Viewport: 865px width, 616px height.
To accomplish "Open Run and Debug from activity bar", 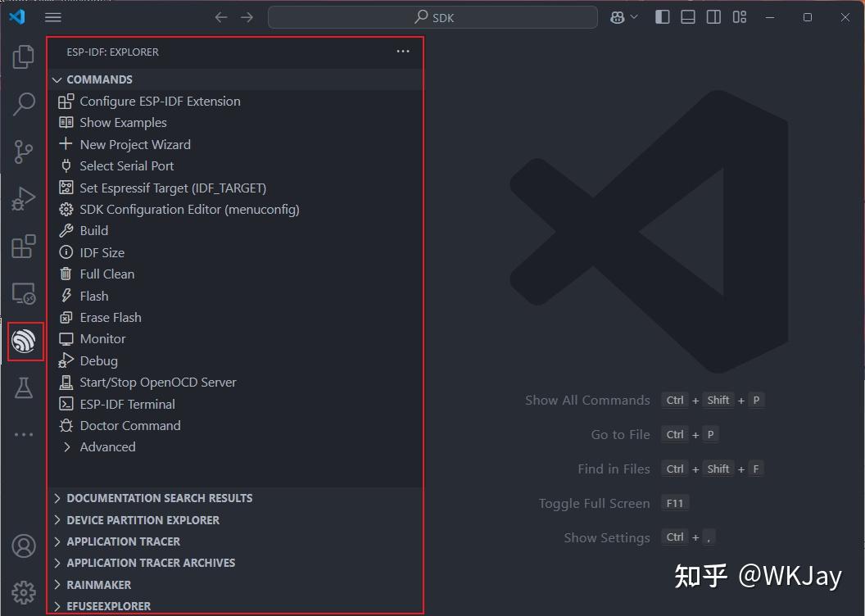I will 24,197.
